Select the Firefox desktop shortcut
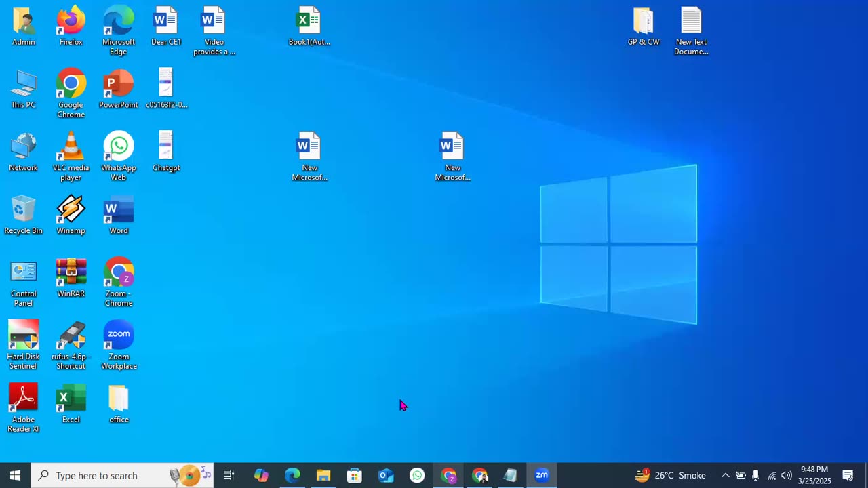Viewport: 868px width, 488px height. (x=71, y=27)
